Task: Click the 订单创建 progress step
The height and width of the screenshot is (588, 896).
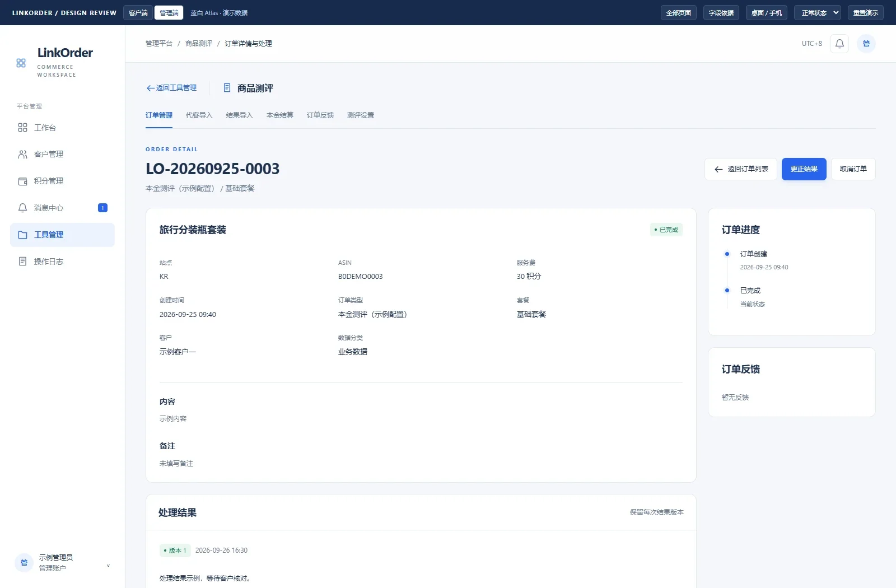Action: point(754,254)
